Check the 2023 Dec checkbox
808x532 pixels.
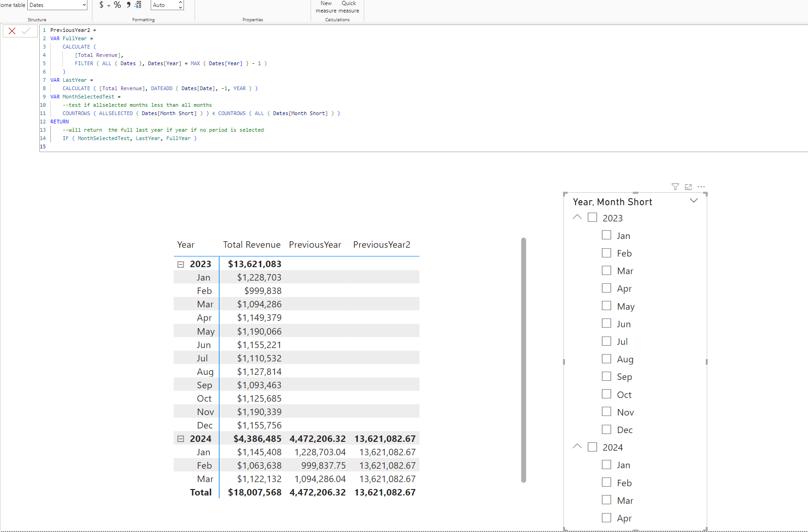(606, 429)
